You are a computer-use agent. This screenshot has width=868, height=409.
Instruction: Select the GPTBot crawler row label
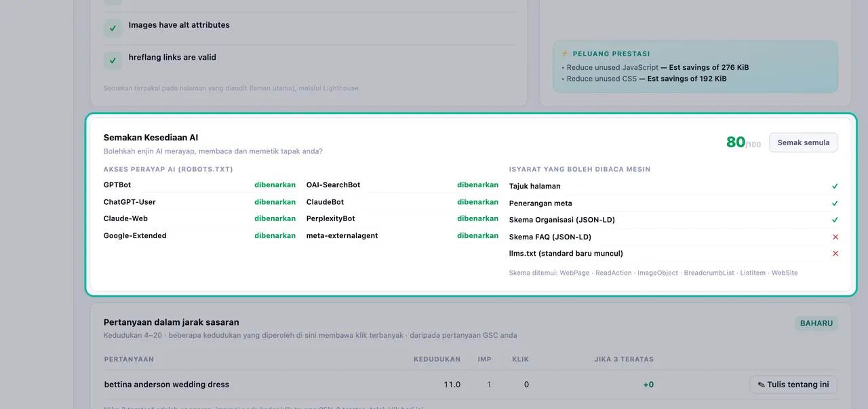tap(117, 185)
